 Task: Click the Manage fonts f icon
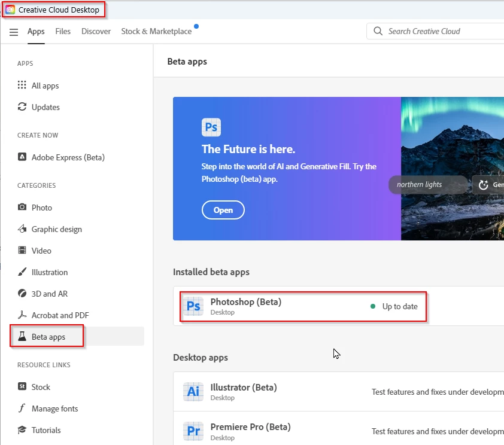(x=22, y=408)
